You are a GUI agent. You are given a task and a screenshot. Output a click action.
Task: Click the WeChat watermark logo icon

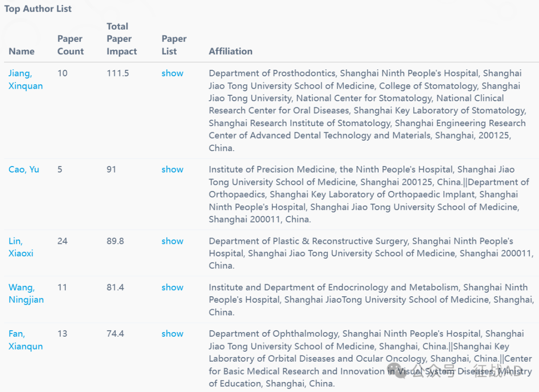397,371
